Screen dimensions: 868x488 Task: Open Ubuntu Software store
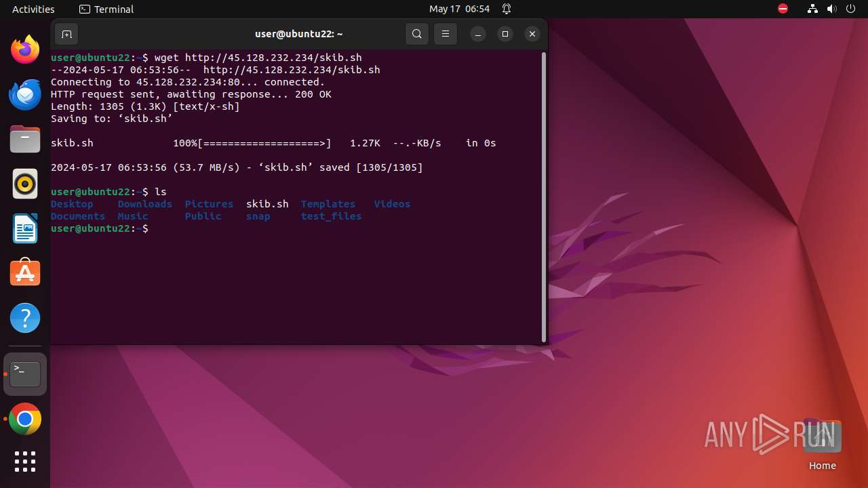coord(25,273)
